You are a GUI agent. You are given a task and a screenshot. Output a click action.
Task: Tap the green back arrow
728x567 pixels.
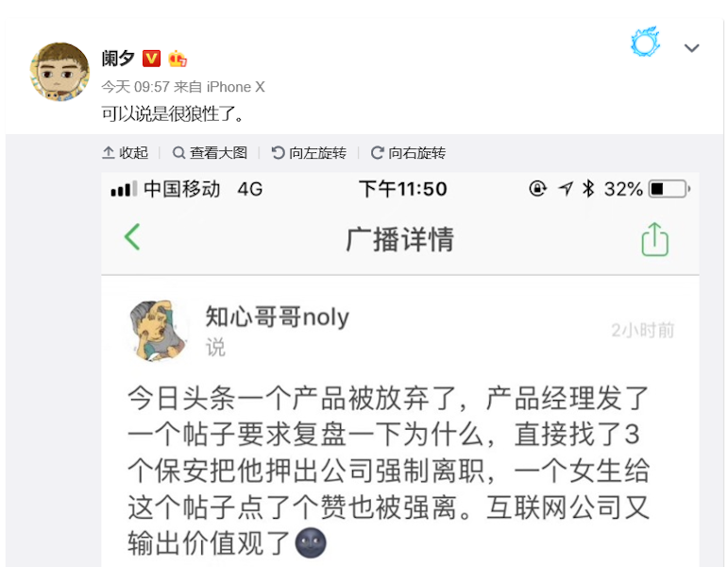point(132,237)
